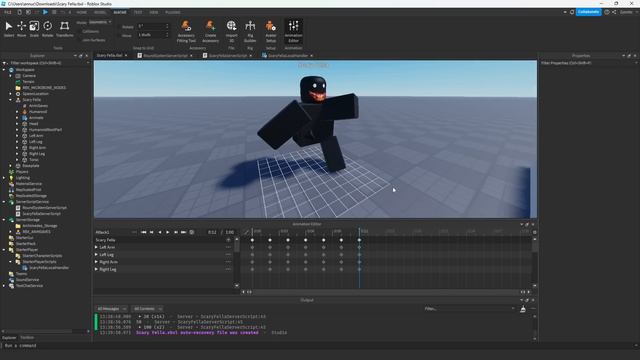Expand the Right Leg track
Image resolution: width=640 pixels, height=360 pixels.
pos(96,269)
